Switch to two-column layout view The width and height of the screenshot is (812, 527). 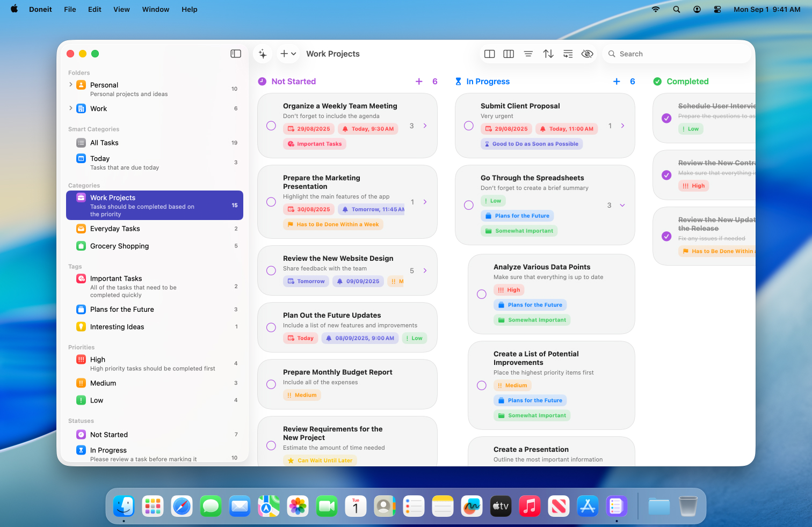tap(489, 54)
